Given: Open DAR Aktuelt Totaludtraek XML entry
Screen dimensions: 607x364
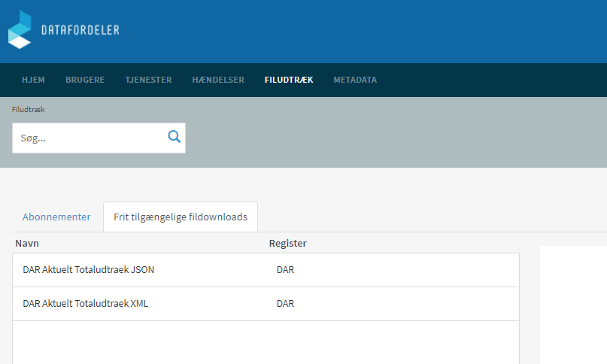Looking at the screenshot, I should (86, 305).
